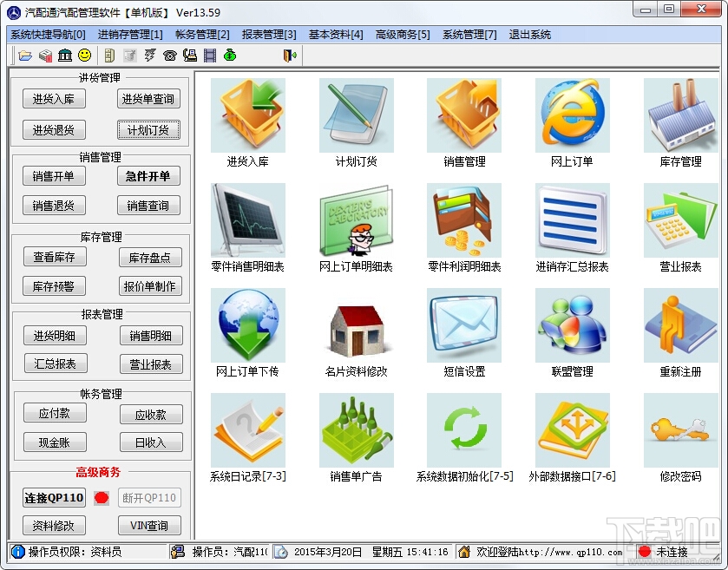
Task: Open the 计划订货 notepad icon
Action: click(356, 115)
